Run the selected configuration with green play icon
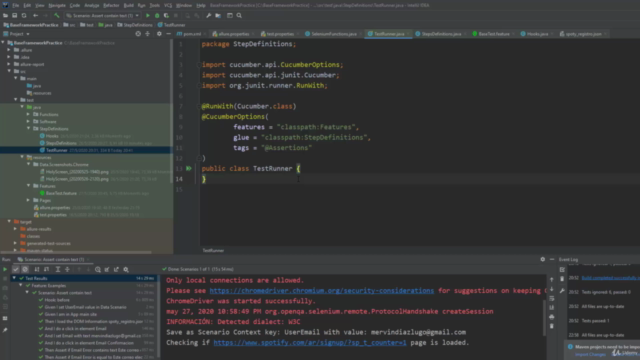The image size is (640, 360). tap(147, 16)
